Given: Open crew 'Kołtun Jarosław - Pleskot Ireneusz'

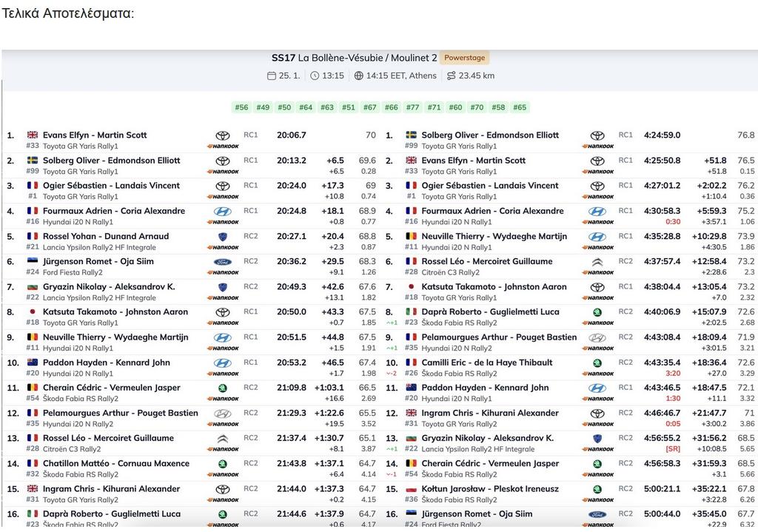Looking at the screenshot, I should (x=490, y=489).
